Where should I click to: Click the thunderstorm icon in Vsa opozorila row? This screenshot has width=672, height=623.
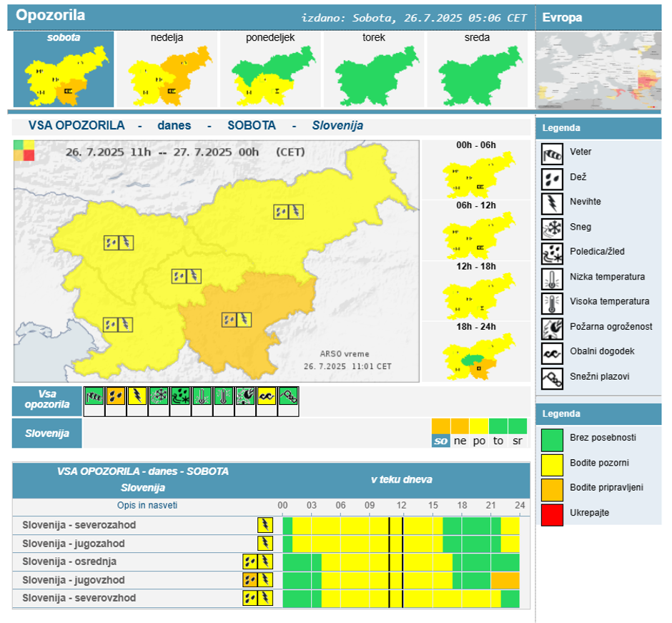coord(137,398)
